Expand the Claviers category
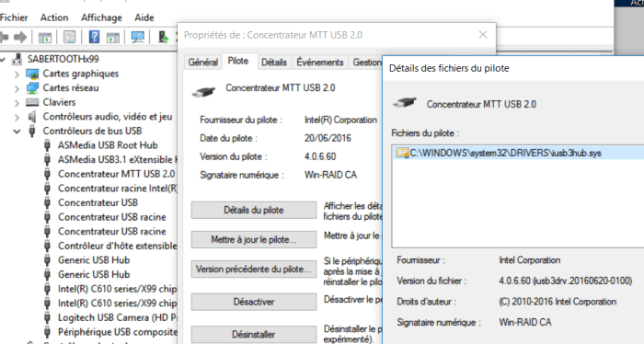 click(17, 103)
